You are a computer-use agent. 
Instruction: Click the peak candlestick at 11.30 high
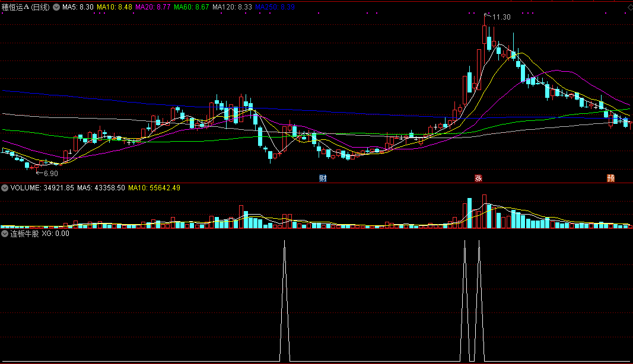(x=485, y=34)
